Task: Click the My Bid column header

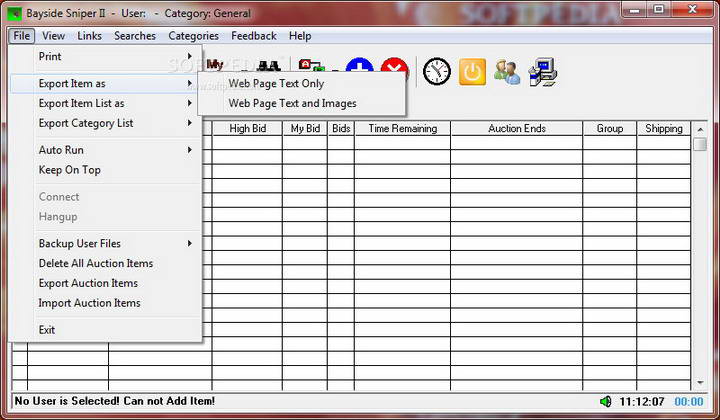Action: (305, 129)
